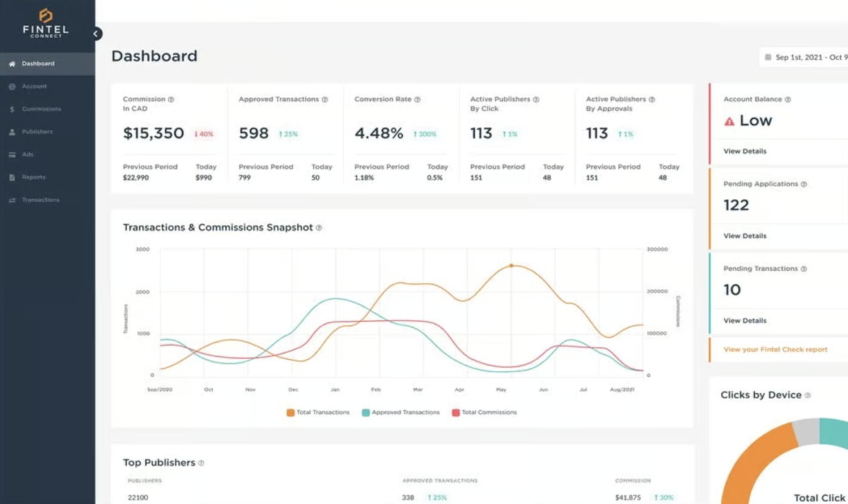Image resolution: width=848 pixels, height=504 pixels.
Task: Click the 300% increase indicator
Action: [x=425, y=134]
